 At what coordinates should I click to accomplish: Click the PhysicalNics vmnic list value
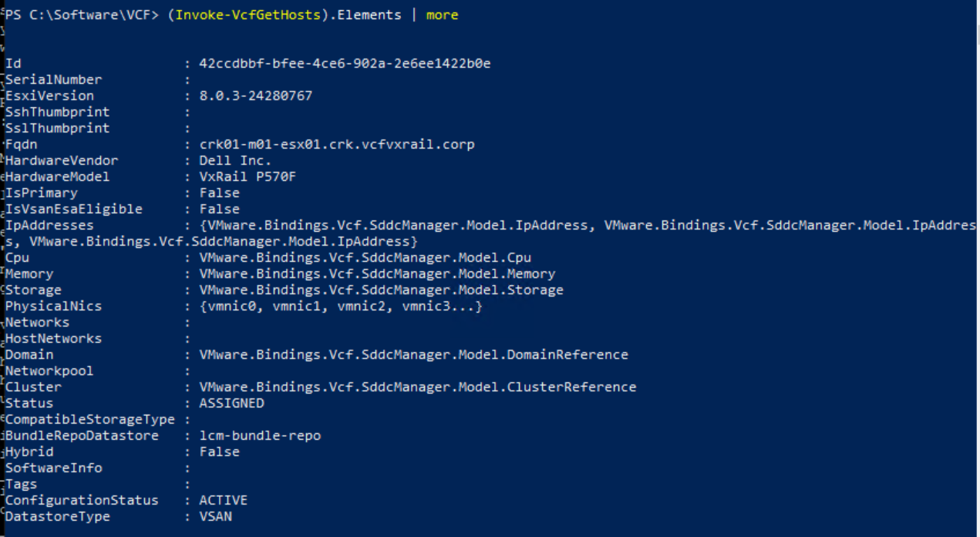coord(340,306)
